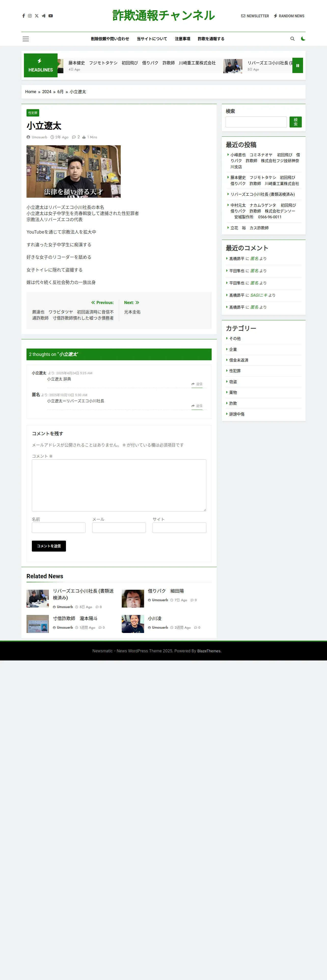Open the X (Twitter) social icon
The width and height of the screenshot is (327, 980).
(x=36, y=16)
